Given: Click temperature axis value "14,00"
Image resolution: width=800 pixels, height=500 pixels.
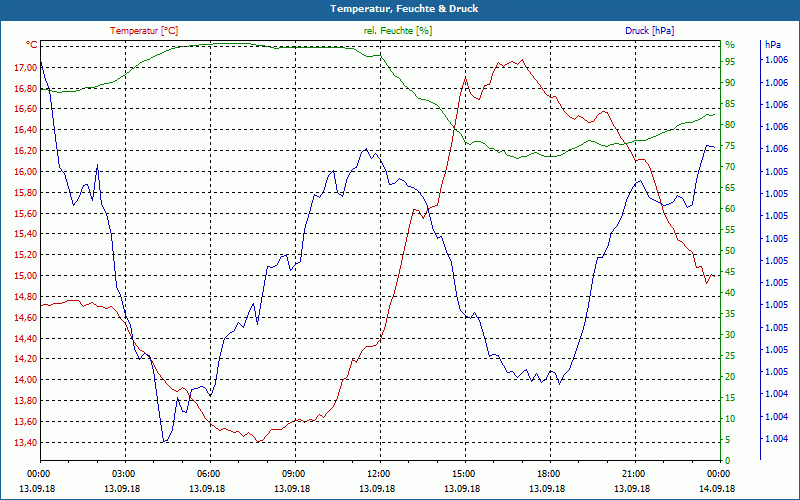Looking at the screenshot, I should tap(28, 380).
